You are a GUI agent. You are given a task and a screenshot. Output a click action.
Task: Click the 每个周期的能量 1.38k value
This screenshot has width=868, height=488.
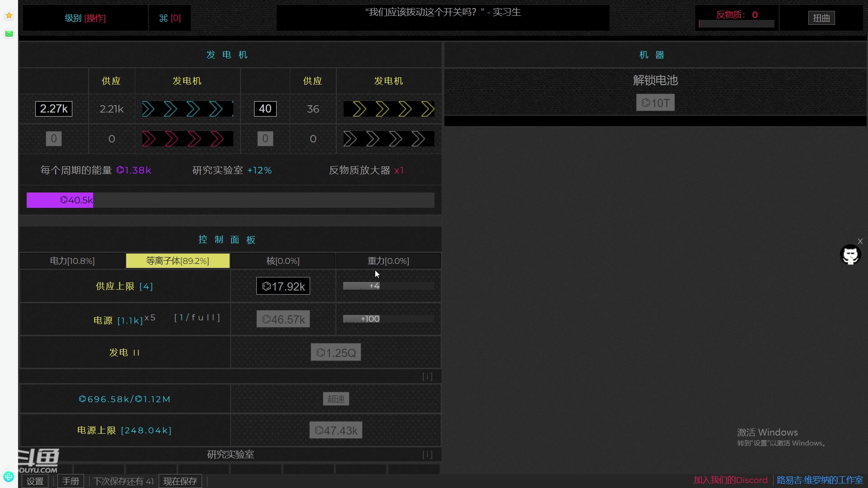[96, 170]
